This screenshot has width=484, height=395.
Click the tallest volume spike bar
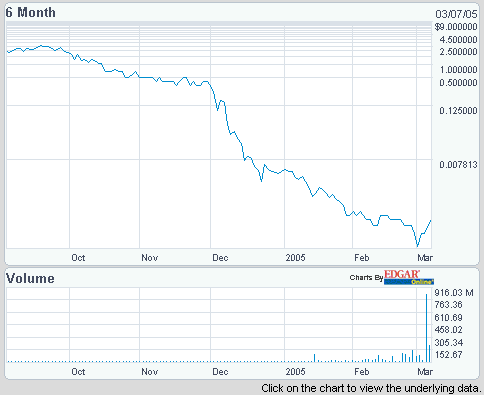click(426, 328)
